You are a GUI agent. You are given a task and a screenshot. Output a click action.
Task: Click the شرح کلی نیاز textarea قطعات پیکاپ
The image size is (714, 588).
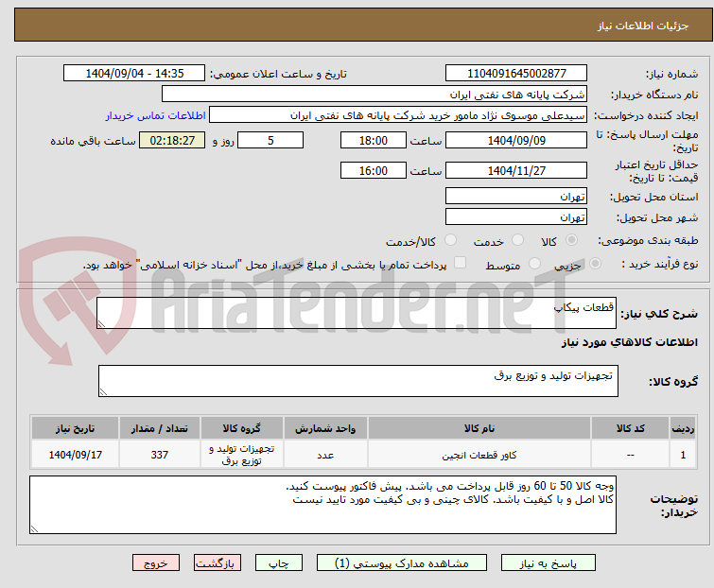coord(357,313)
